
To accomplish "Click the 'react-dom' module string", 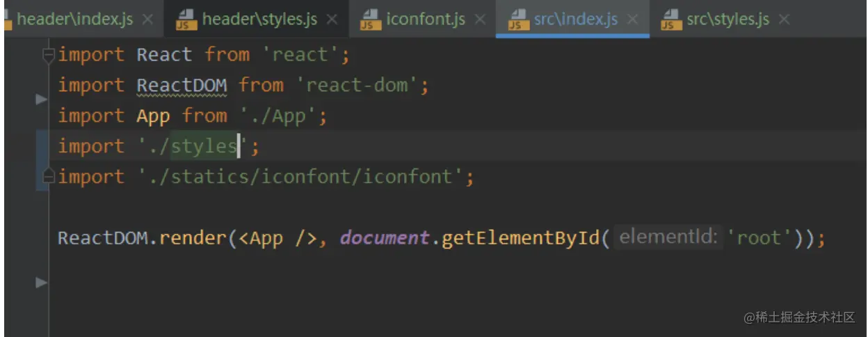I will click(358, 85).
